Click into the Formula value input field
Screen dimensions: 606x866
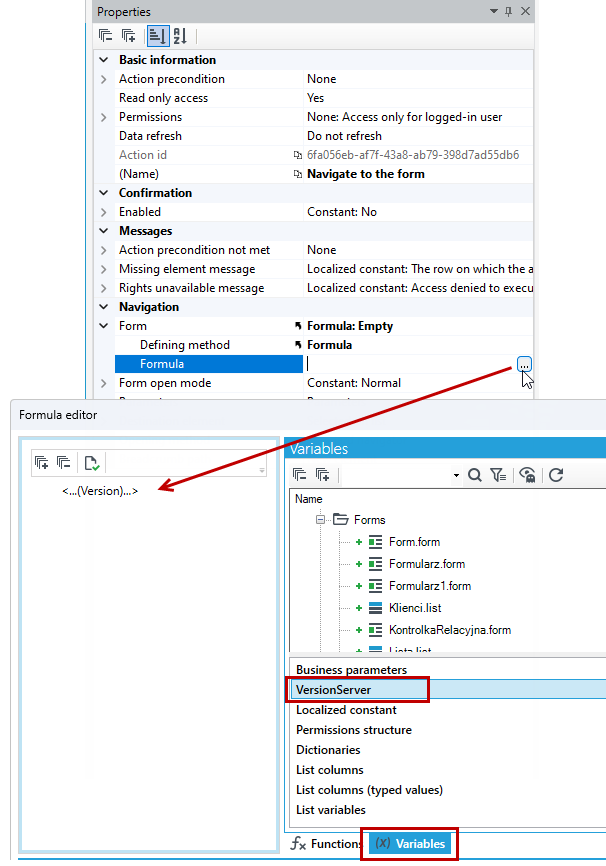point(410,364)
